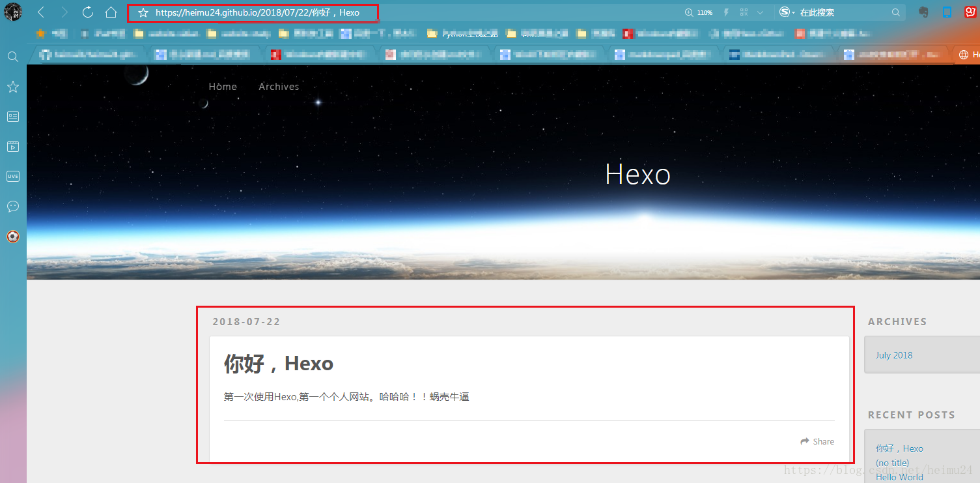Screen dimensions: 980x483
Task: Click the RECENT POSTS sidebar heading
Action: point(912,415)
